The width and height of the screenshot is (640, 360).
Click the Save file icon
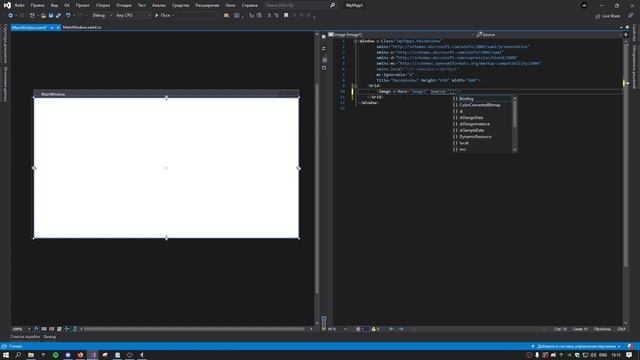tap(51, 16)
